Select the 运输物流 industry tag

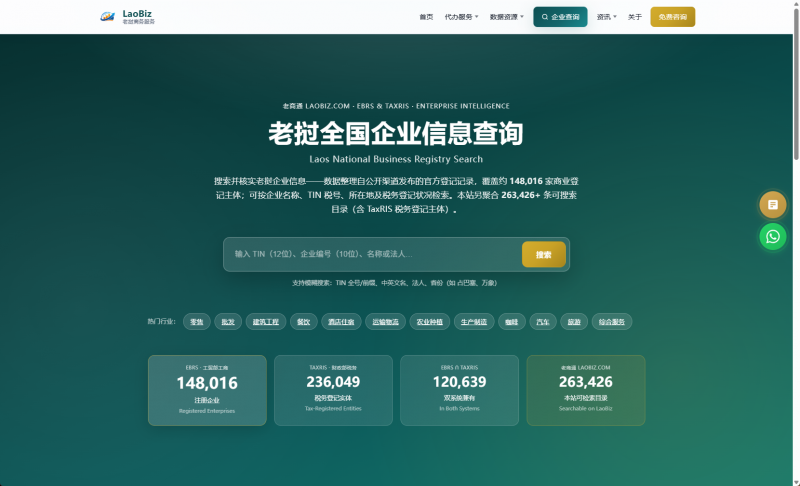[385, 322]
